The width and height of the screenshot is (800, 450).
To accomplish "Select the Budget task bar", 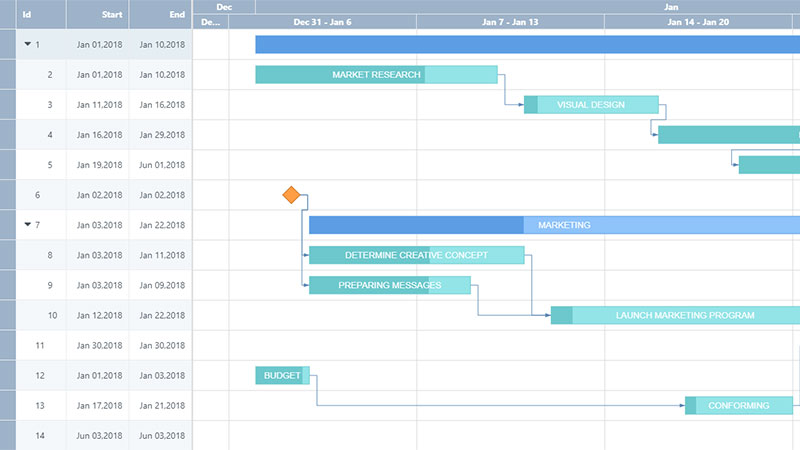I will tap(282, 376).
